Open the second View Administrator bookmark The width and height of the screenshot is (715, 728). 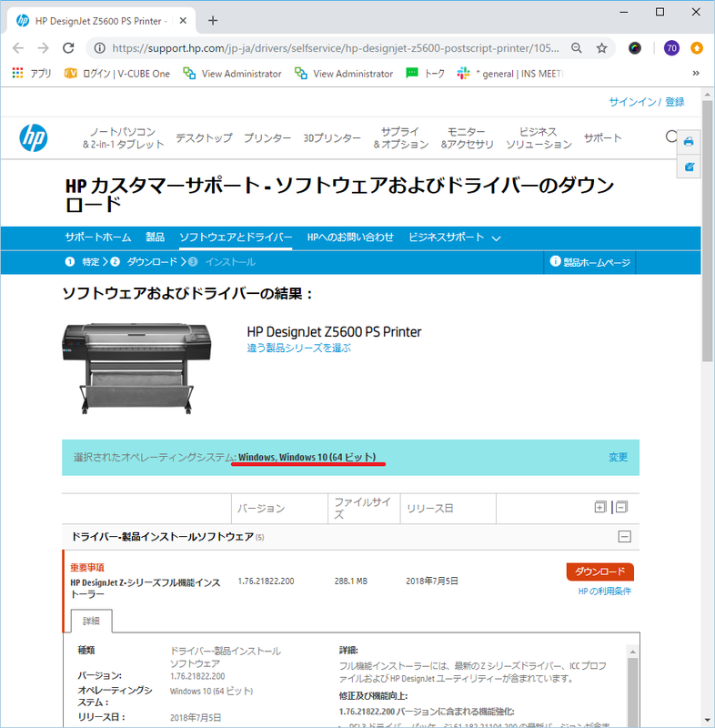click(x=344, y=74)
